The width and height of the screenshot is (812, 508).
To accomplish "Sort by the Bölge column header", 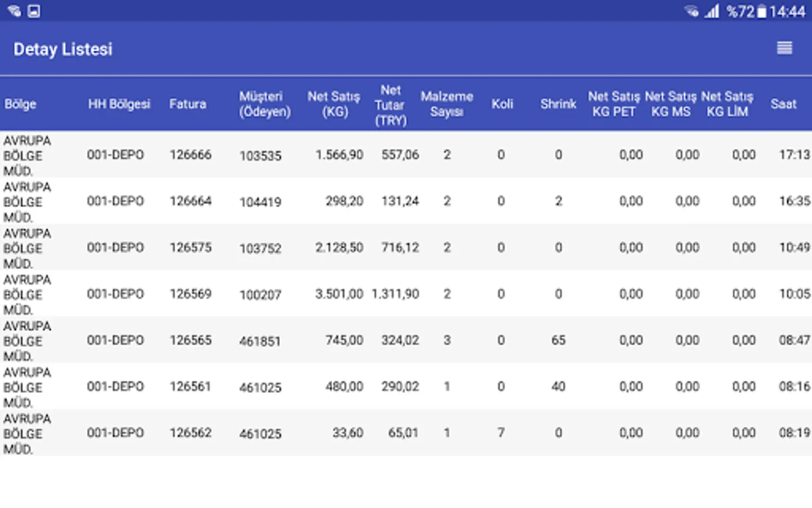I will point(20,104).
